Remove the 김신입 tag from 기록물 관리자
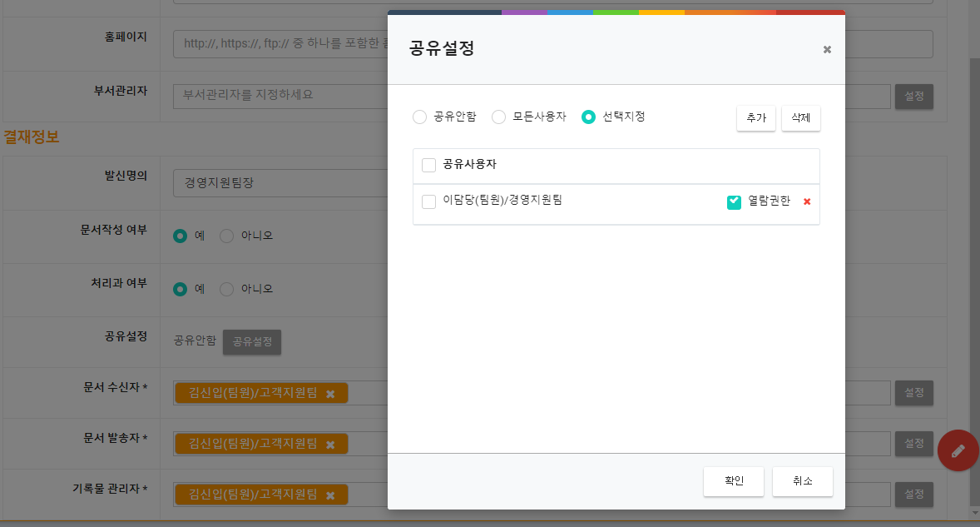This screenshot has height=527, width=980. coord(330,495)
